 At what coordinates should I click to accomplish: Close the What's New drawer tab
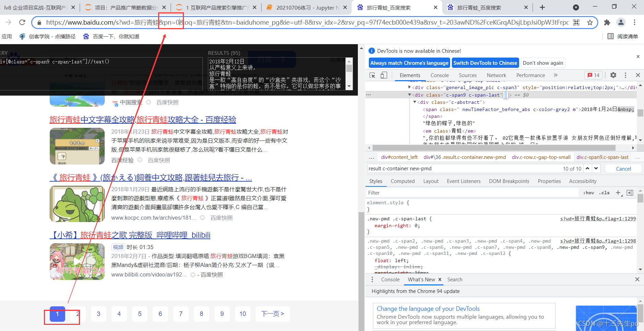click(440, 280)
